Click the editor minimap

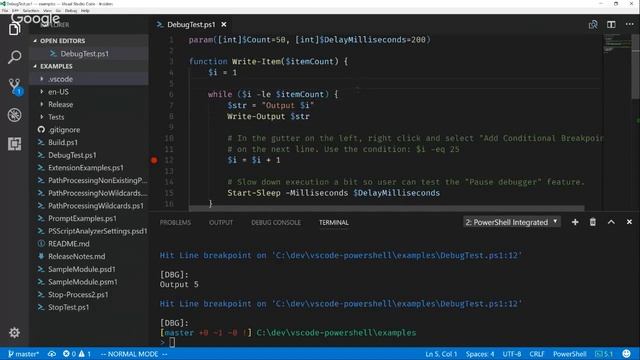coord(616,43)
